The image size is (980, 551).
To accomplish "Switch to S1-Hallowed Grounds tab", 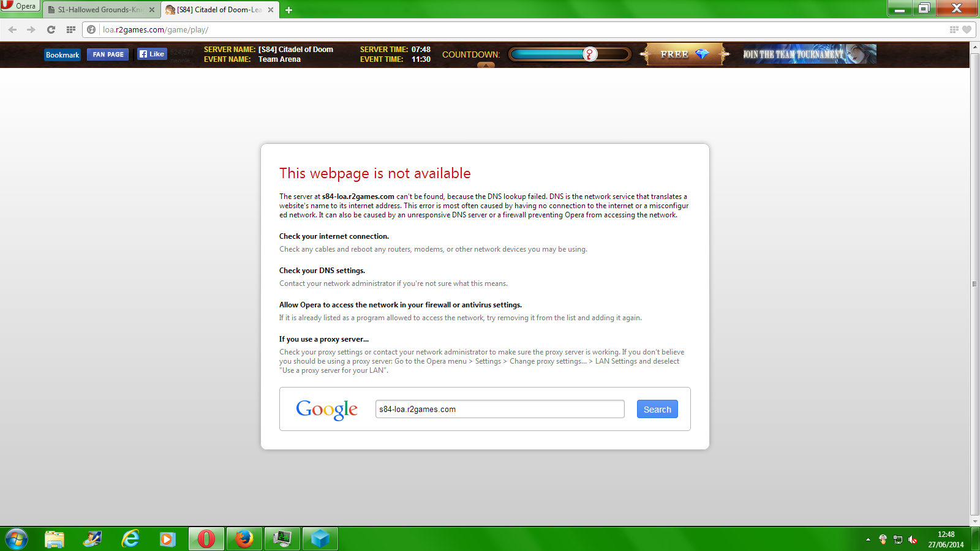I will [x=99, y=10].
